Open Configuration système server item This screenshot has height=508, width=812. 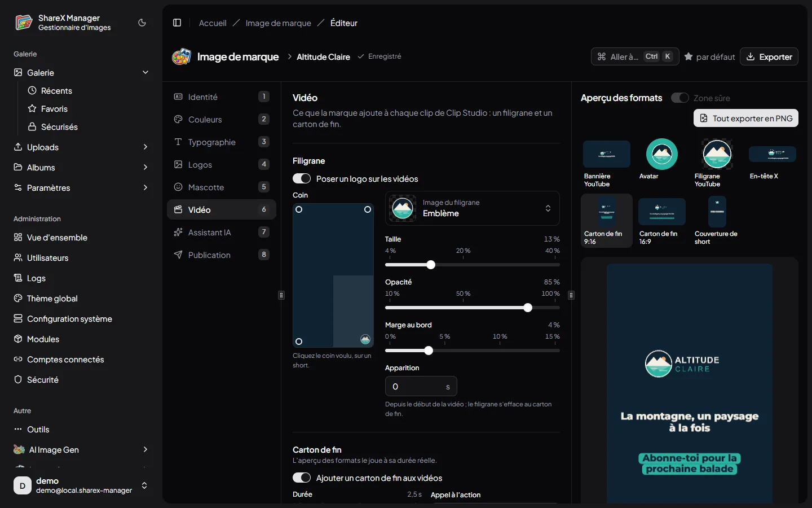pyautogui.click(x=81, y=319)
